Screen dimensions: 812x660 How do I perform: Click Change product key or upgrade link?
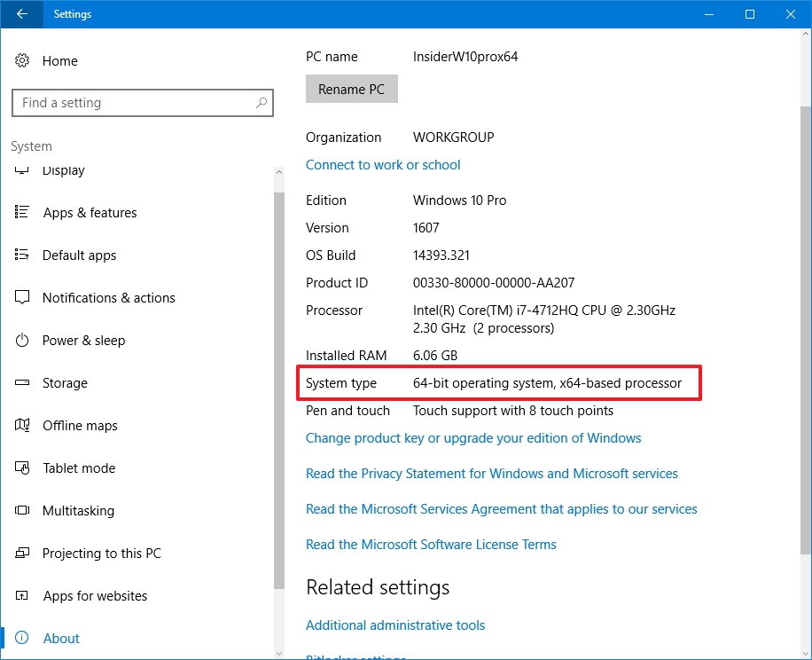(473, 438)
